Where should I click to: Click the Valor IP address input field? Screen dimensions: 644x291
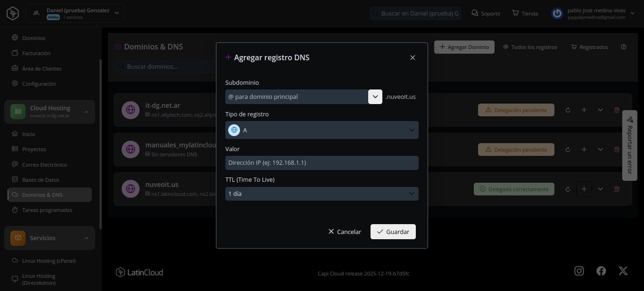click(x=322, y=163)
